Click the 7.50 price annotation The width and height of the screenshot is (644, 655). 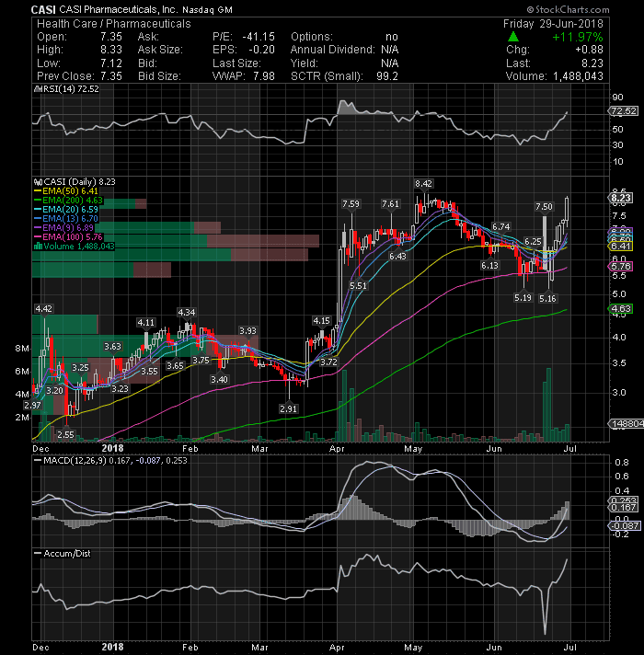[545, 207]
